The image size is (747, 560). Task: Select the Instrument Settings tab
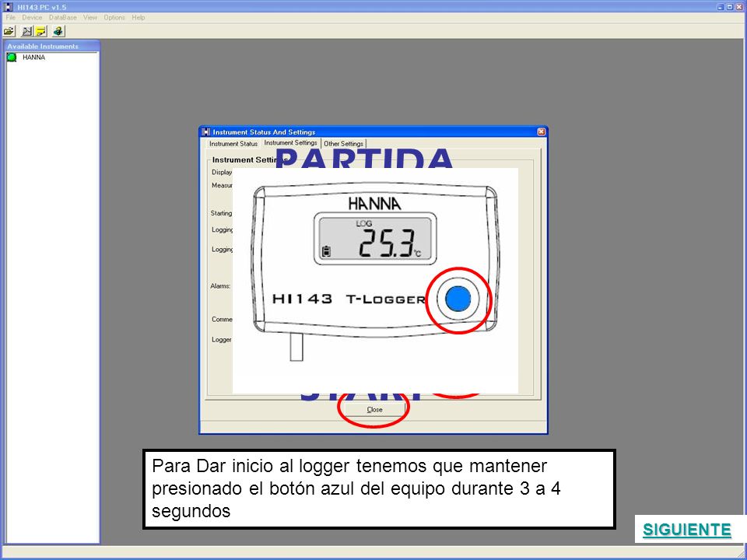point(290,143)
